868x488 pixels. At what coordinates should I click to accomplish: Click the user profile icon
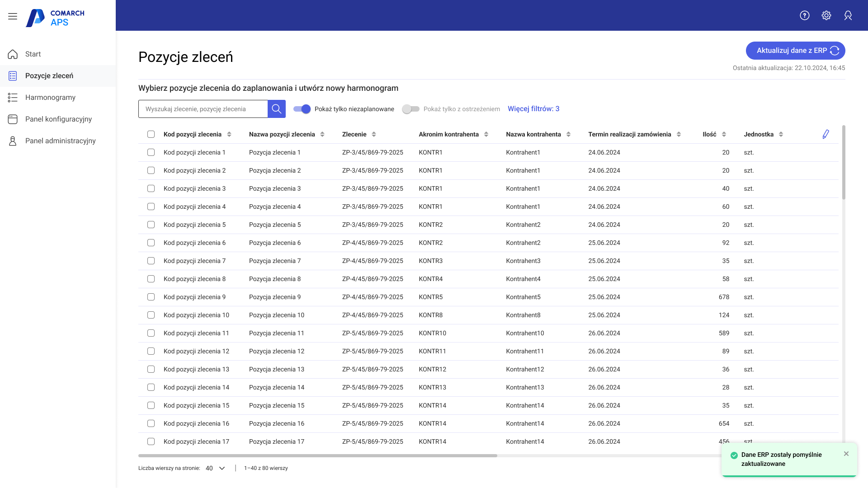pos(848,15)
